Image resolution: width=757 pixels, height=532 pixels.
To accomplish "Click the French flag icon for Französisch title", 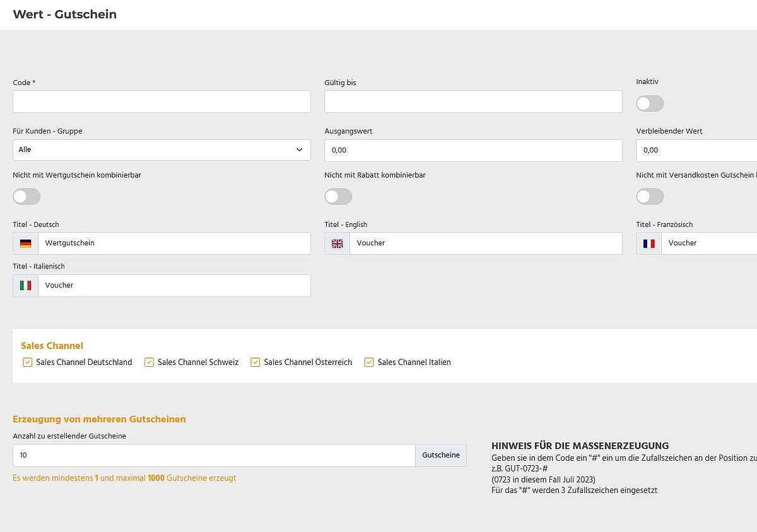I will [x=648, y=243].
